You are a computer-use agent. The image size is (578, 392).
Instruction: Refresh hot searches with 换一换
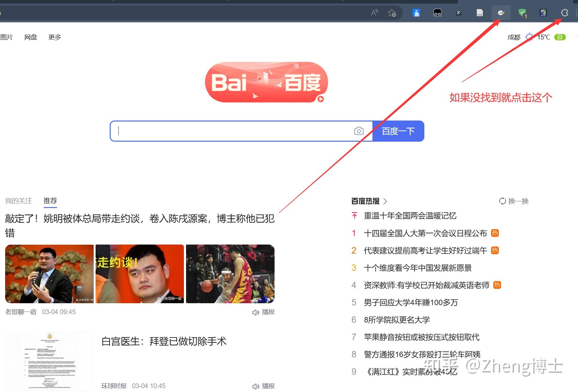(514, 201)
